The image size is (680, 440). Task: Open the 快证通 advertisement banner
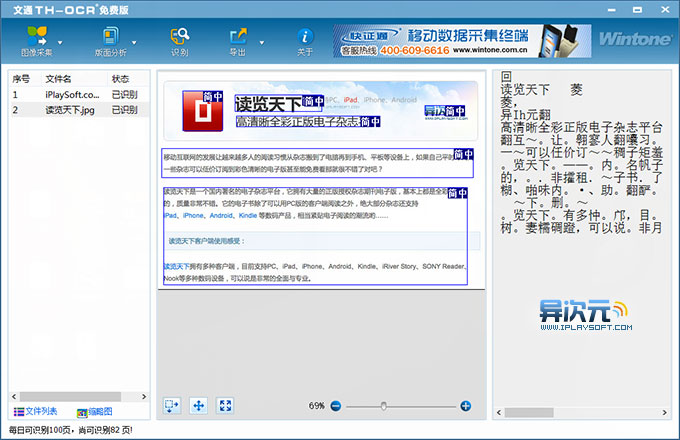462,41
